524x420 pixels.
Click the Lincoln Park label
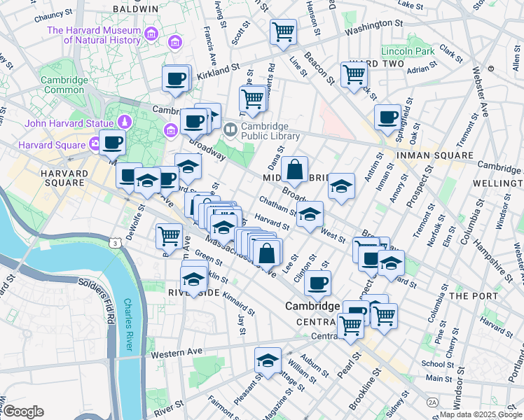408,51
